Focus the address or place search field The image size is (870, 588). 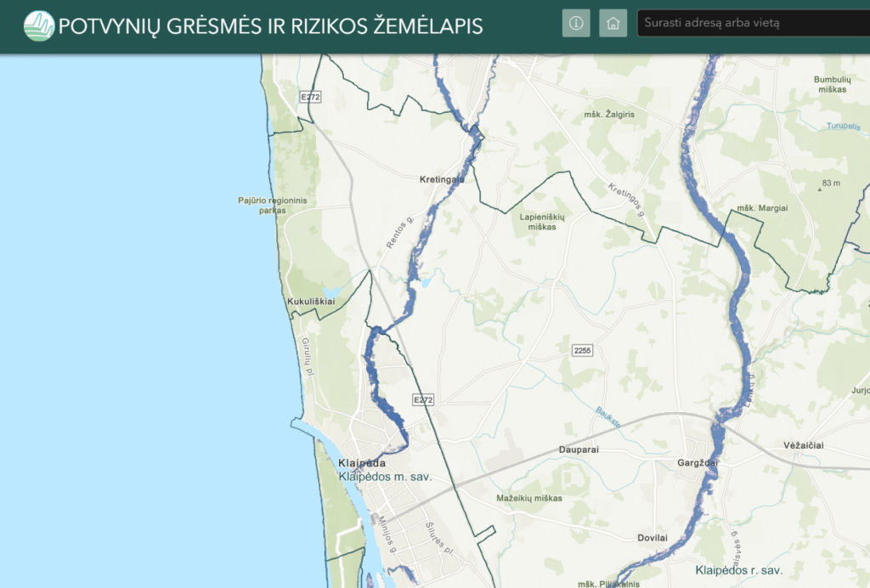[752, 23]
